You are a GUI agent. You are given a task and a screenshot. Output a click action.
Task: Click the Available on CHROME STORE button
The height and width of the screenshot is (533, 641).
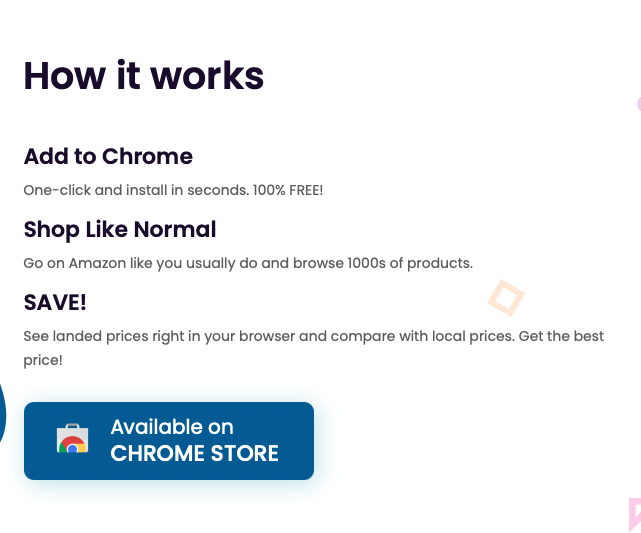point(169,441)
